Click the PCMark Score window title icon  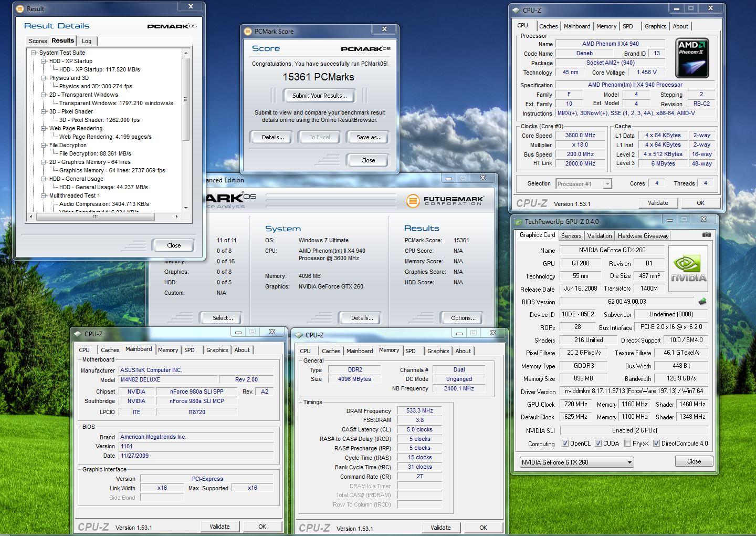pyautogui.click(x=248, y=32)
